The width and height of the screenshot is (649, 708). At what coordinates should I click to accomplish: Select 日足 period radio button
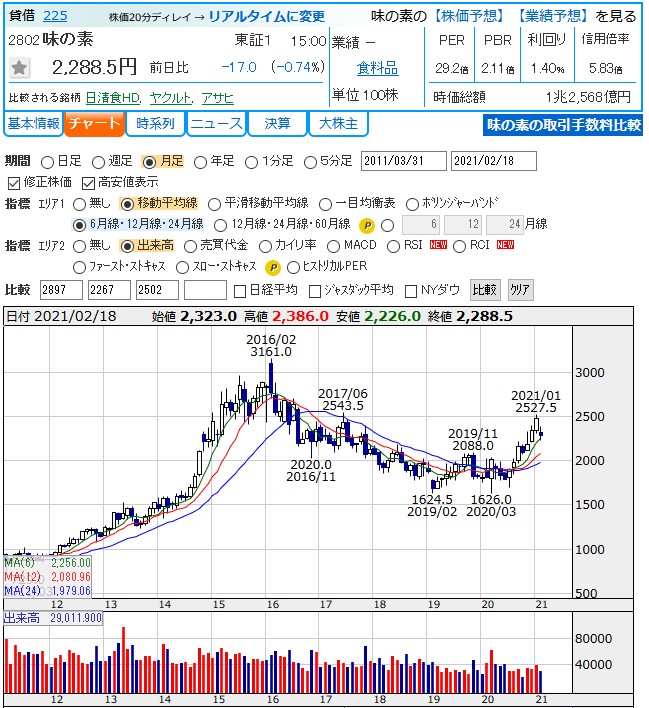[47, 162]
